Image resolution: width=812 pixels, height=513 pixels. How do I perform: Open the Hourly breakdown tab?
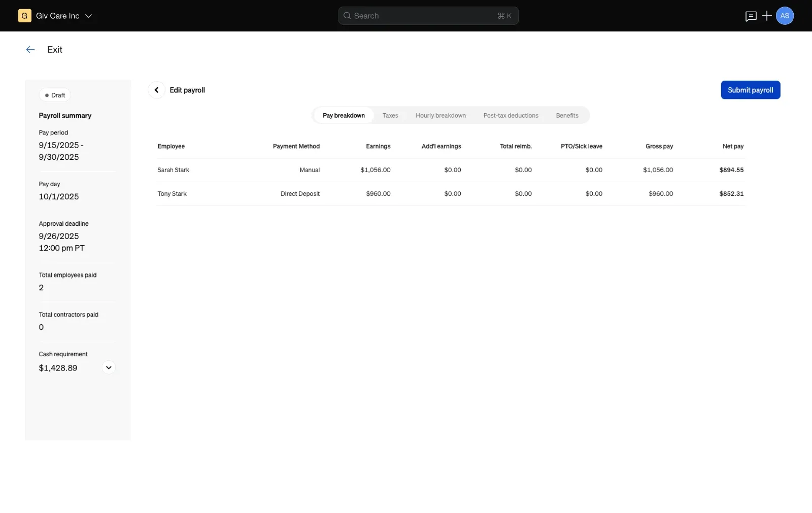441,115
